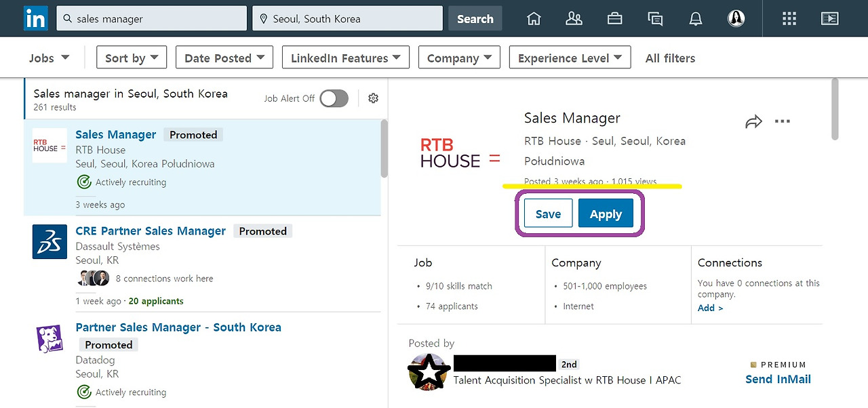
Task: Click the '20 applicants' text
Action: coord(156,301)
